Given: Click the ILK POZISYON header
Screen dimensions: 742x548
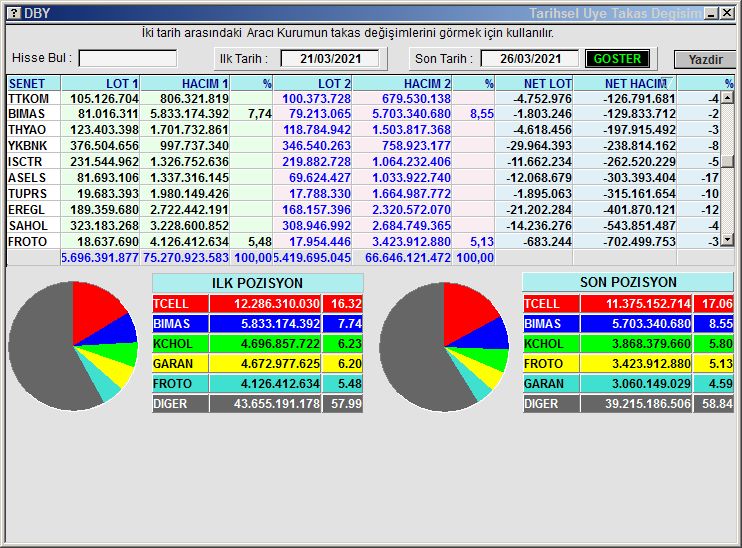Looking at the screenshot, I should (x=257, y=283).
